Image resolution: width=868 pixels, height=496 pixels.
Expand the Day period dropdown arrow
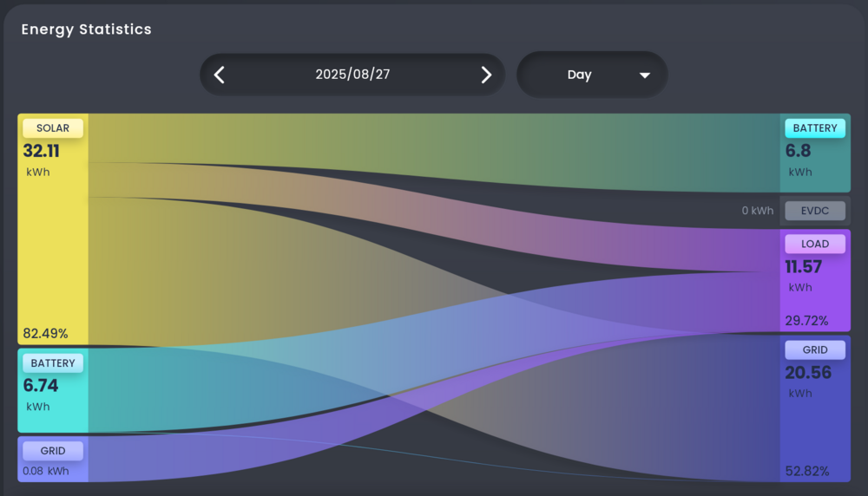coord(644,75)
